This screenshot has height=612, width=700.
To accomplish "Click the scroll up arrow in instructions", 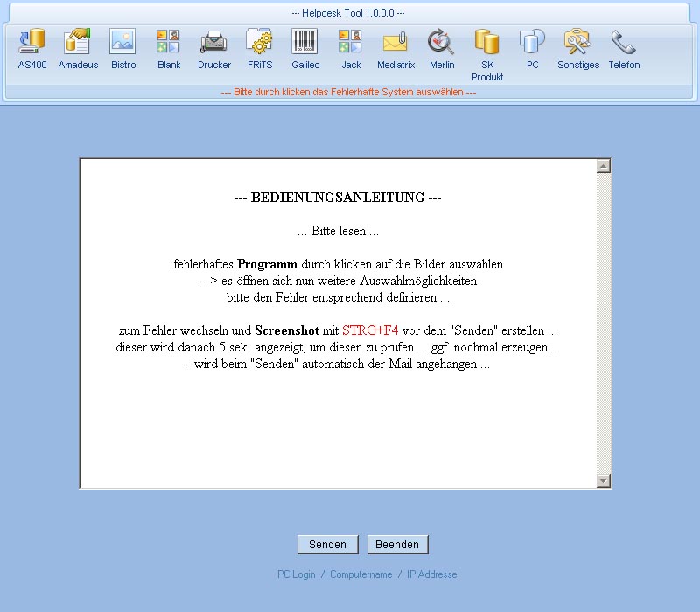I will (x=603, y=166).
